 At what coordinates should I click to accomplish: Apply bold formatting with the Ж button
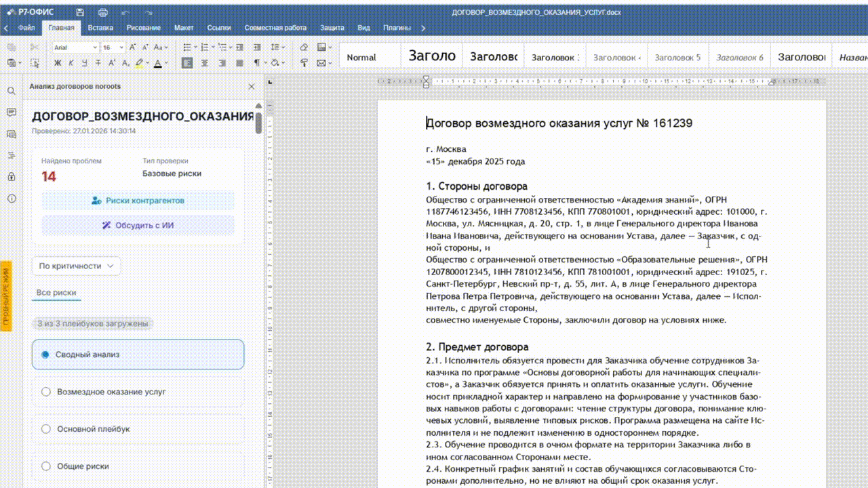[58, 63]
